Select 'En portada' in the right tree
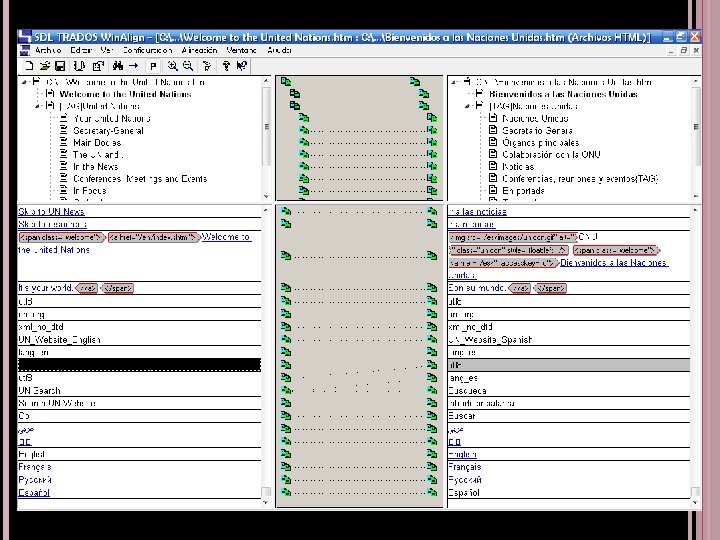Screen dimensions: 720x540 click(523, 191)
